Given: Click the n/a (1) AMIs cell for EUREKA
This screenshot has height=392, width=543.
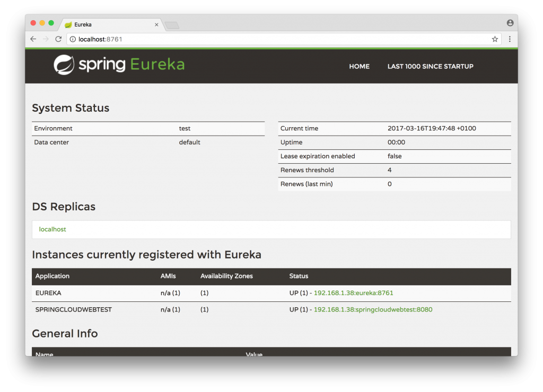Looking at the screenshot, I should (x=170, y=293).
